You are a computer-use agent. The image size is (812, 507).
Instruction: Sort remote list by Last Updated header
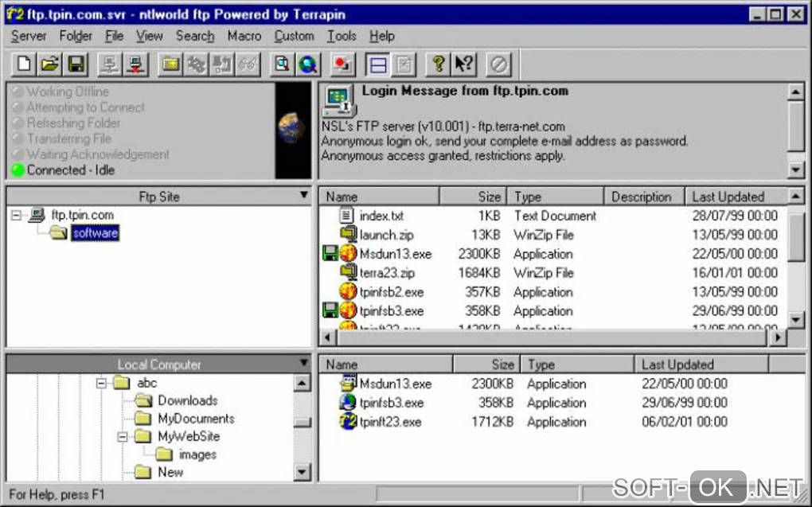[x=736, y=197]
